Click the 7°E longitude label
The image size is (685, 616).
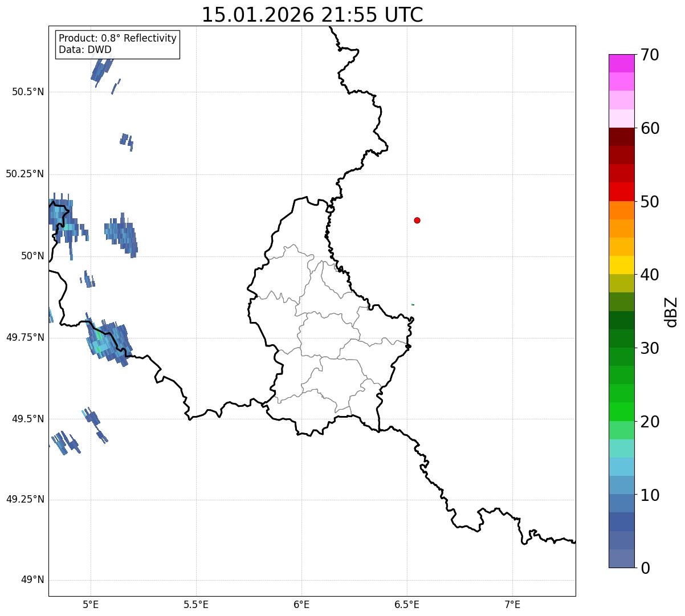pyautogui.click(x=512, y=604)
